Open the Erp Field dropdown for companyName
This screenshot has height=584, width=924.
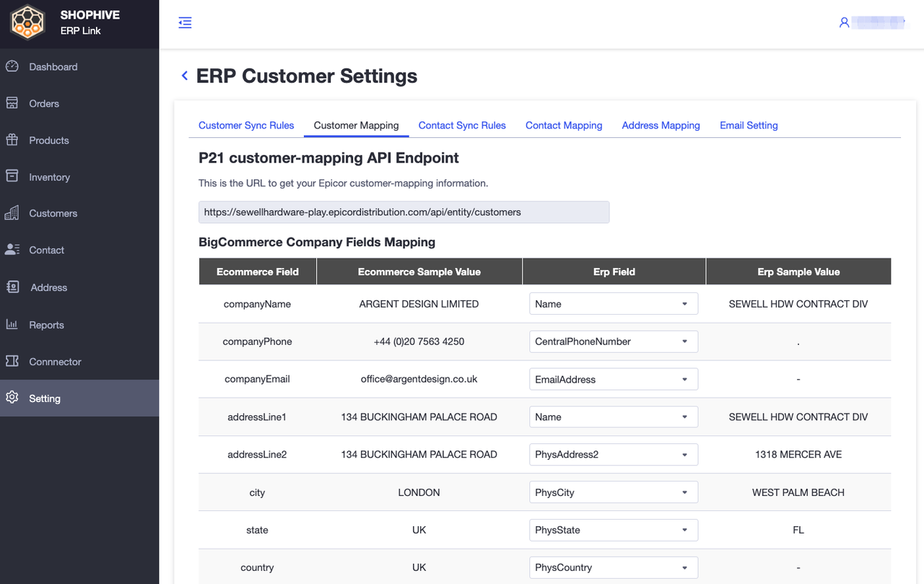[614, 304]
